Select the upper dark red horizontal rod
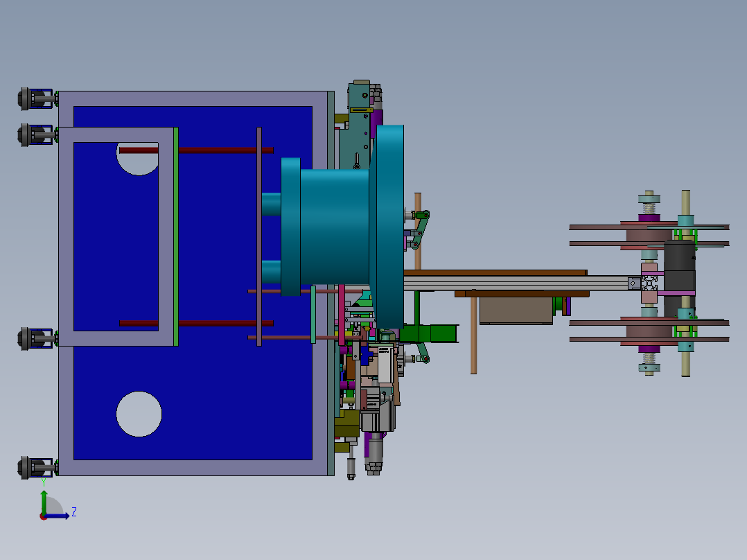This screenshot has height=560, width=747. click(x=196, y=150)
